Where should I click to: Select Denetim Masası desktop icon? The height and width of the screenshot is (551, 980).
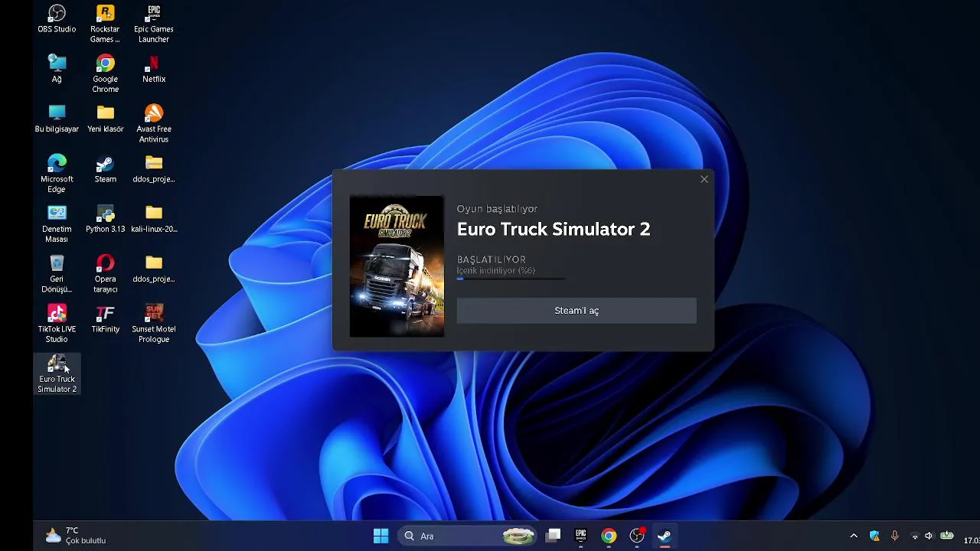(57, 224)
